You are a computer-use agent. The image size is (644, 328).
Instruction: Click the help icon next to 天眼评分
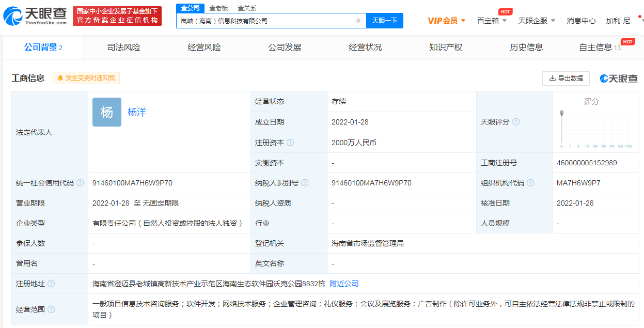click(x=516, y=122)
